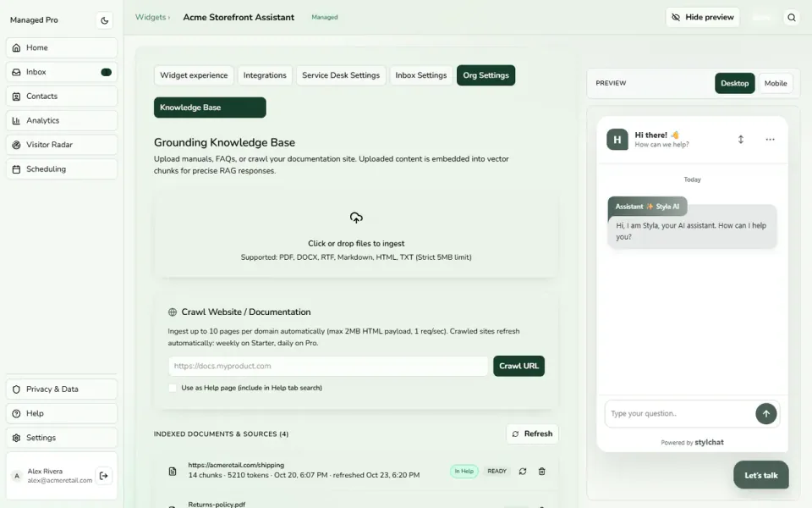Open Scheduling in sidebar
Viewport: 812px width, 508px height.
62,169
